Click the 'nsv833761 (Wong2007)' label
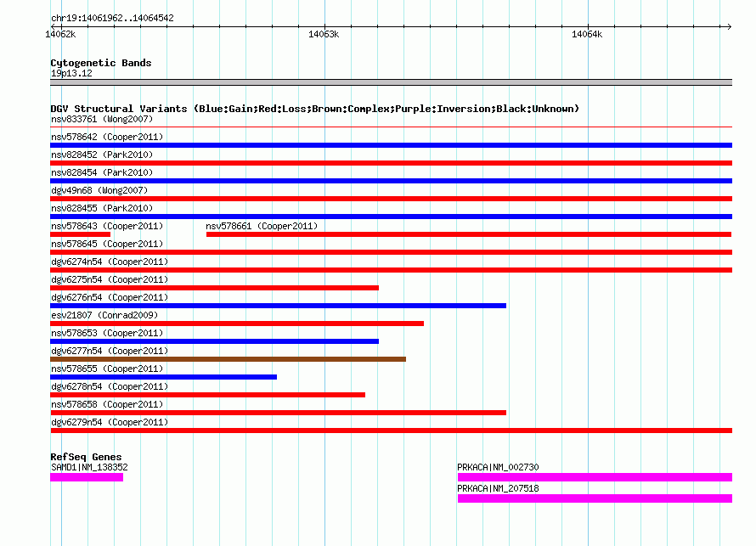This screenshot has height=546, width=756. (102, 119)
